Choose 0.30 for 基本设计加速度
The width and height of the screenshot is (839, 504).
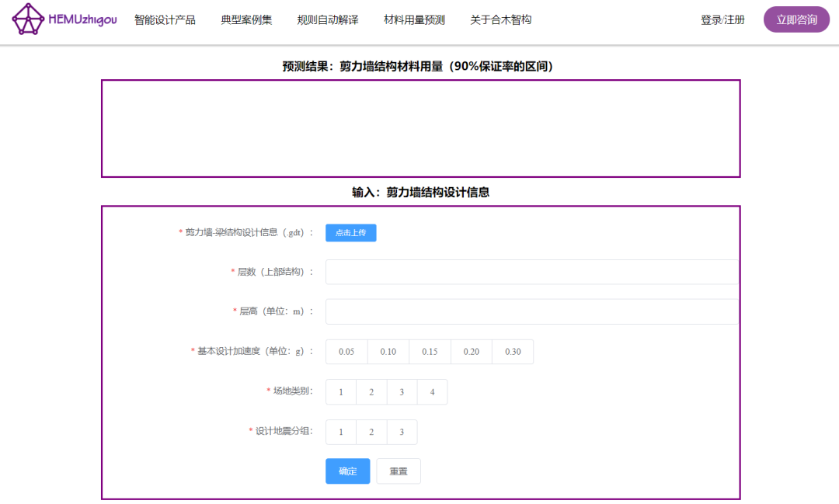[x=513, y=352]
